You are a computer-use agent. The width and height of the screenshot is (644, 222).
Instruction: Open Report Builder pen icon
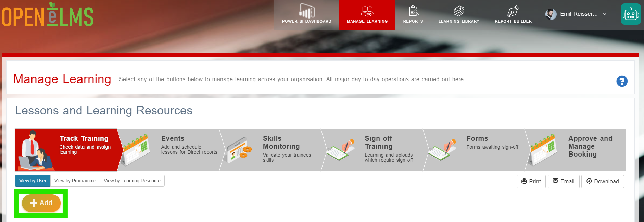(513, 11)
